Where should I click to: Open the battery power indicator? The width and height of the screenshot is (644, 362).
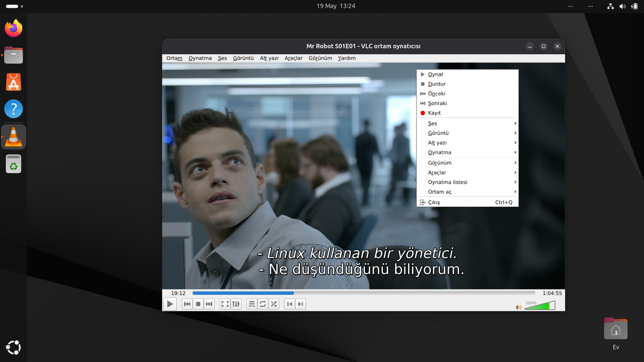[634, 6]
